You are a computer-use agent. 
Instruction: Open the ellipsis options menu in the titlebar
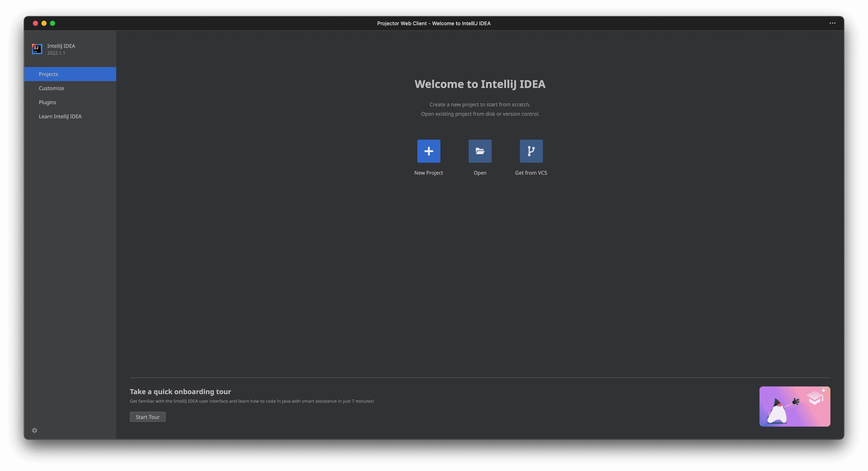pyautogui.click(x=832, y=23)
